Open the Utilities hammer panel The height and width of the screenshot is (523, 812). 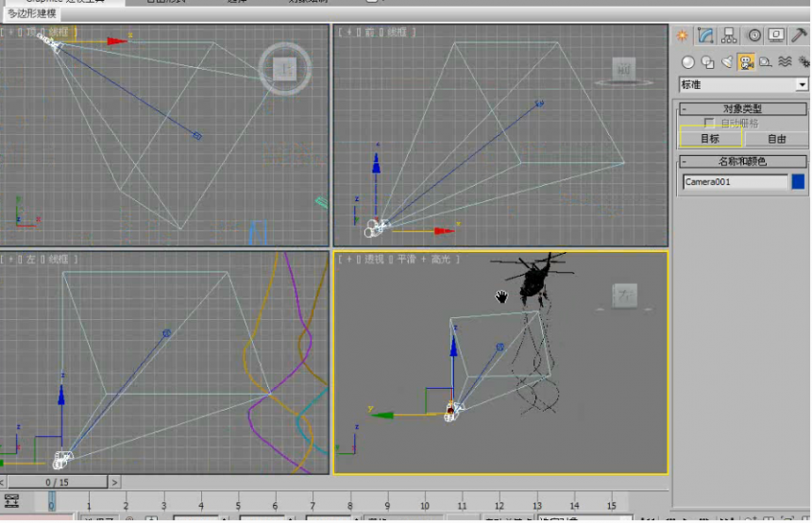coord(799,35)
